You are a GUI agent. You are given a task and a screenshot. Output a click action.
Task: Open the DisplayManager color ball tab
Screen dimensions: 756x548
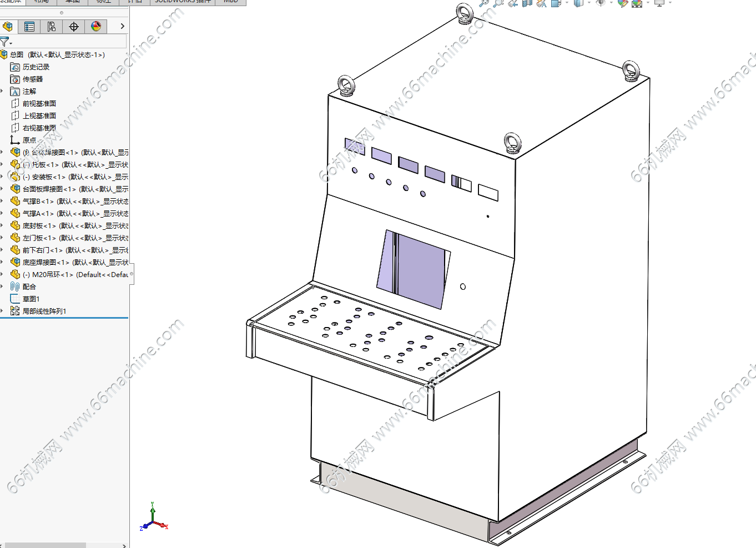click(96, 26)
